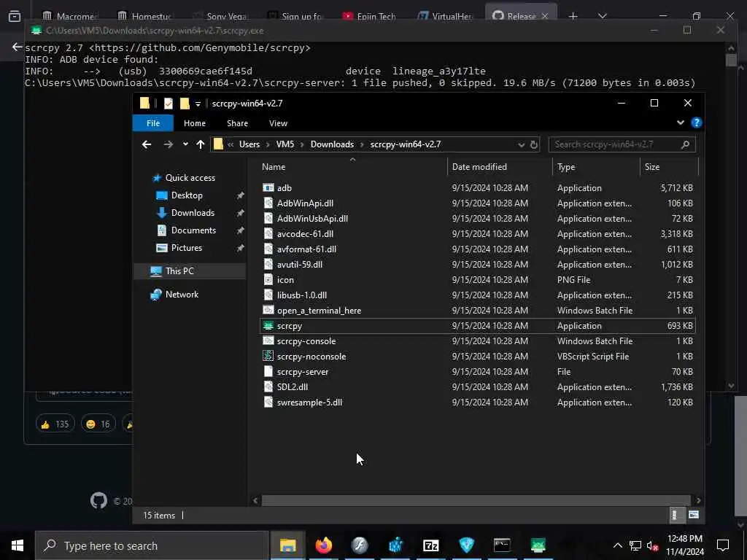Show hidden system tray icons
Screen dimensions: 747x560
[617, 545]
